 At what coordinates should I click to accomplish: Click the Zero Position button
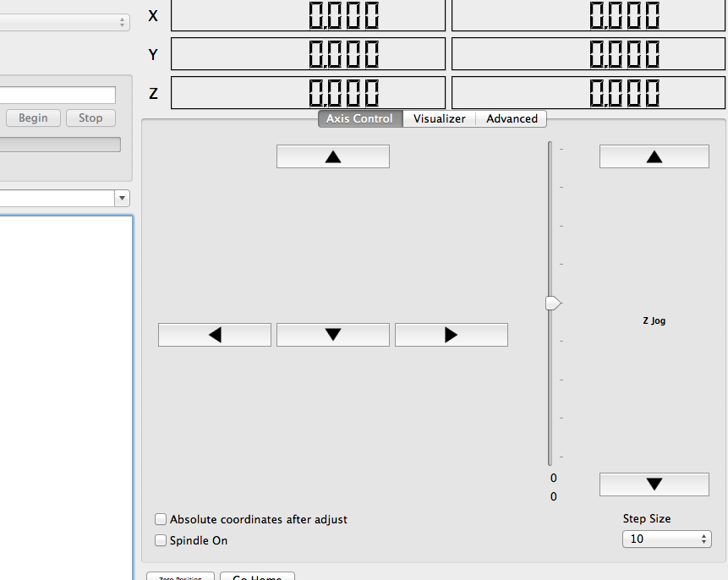tap(179, 577)
